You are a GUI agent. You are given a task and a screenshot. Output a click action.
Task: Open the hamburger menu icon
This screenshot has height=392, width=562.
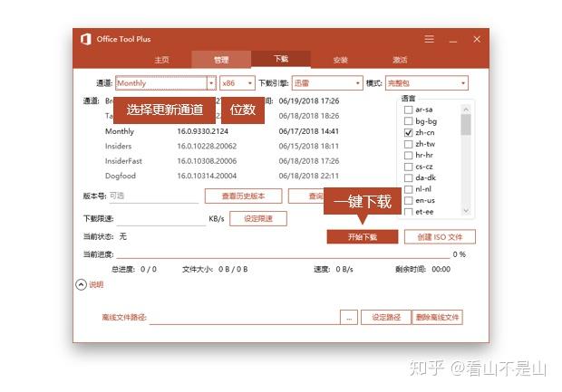point(429,39)
